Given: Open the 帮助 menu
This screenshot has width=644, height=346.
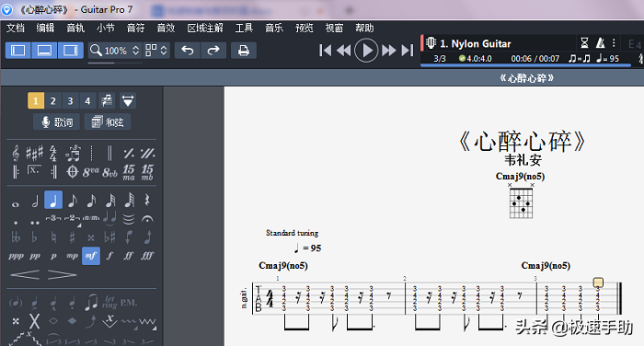Looking at the screenshot, I should pos(364,28).
